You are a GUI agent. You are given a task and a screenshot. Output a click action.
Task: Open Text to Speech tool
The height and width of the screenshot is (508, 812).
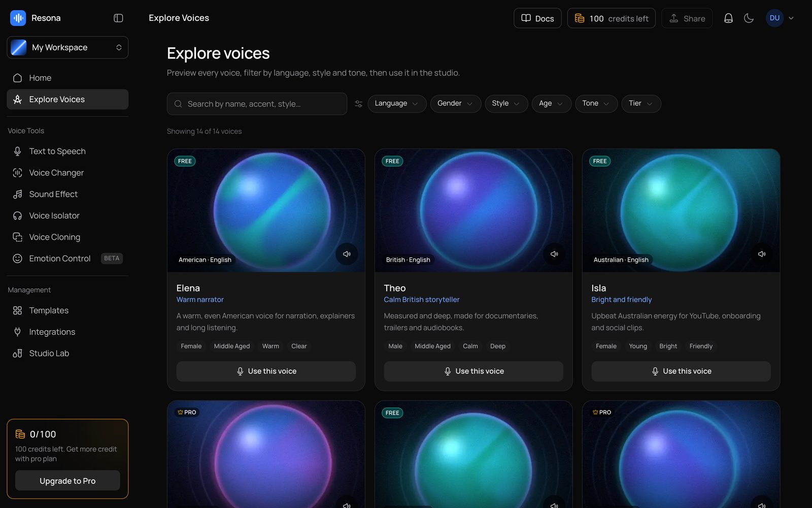pos(67,151)
